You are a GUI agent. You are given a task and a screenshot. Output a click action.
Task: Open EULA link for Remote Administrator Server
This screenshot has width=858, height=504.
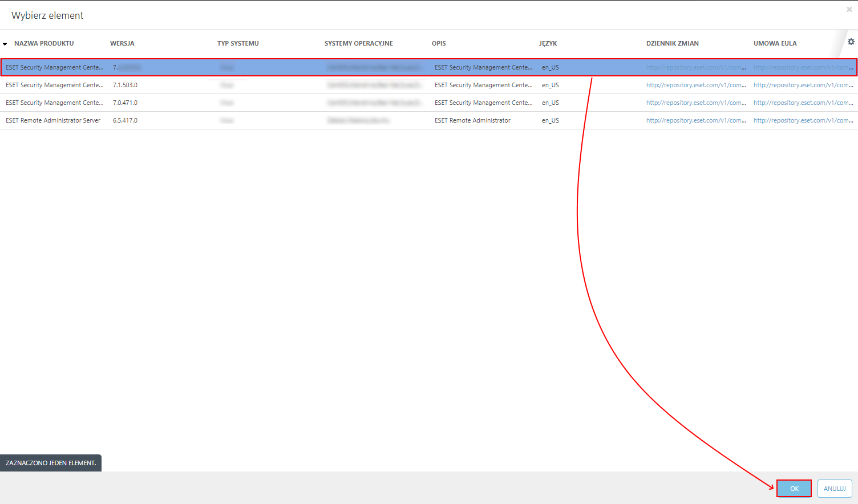[x=803, y=120]
